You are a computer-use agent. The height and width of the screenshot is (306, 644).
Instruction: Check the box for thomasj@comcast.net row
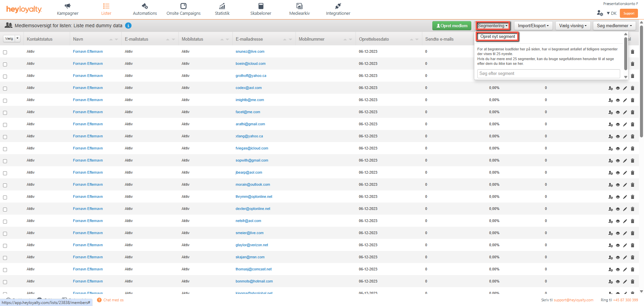coord(5,270)
